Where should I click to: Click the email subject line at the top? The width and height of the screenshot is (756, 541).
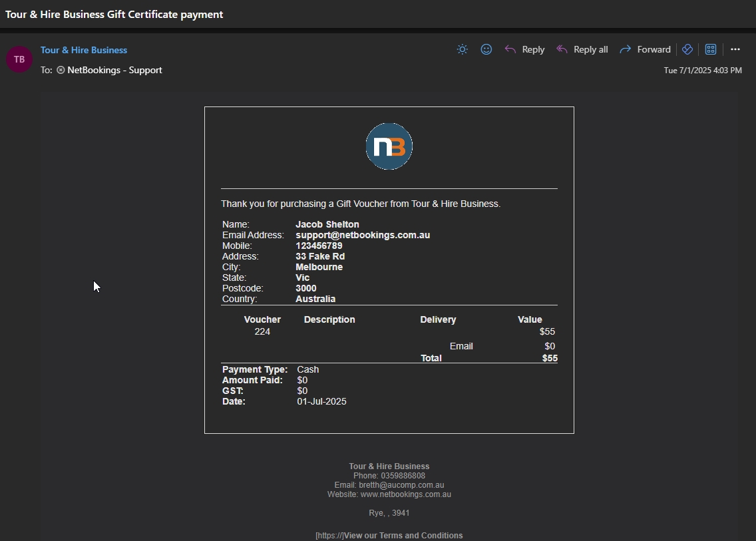[114, 15]
